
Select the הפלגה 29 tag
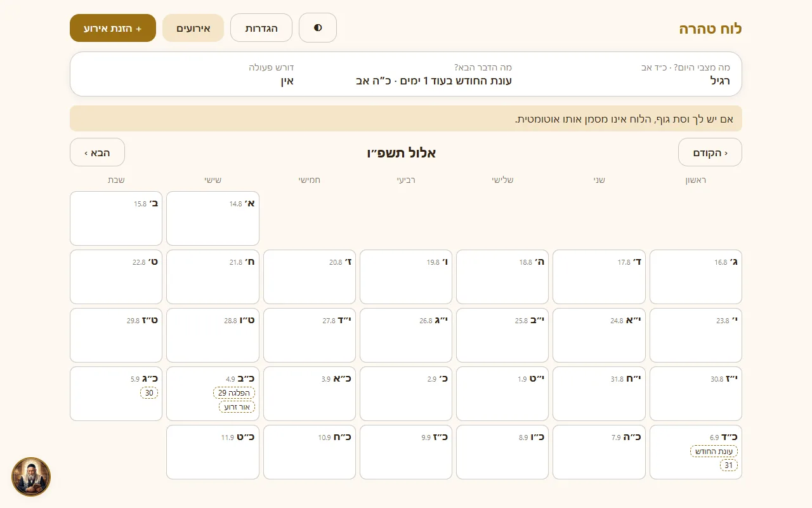[x=234, y=393]
